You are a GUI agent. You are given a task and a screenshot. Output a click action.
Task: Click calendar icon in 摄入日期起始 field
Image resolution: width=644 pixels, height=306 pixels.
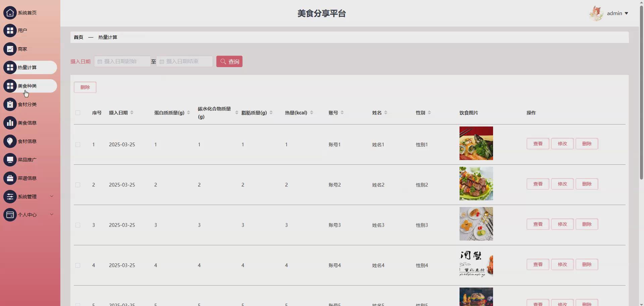tap(100, 62)
